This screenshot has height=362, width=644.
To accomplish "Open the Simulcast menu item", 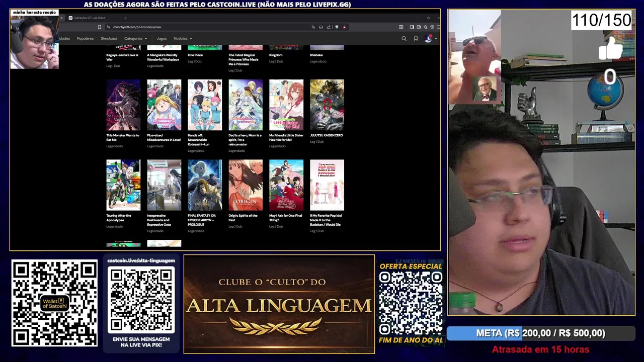I will 109,38.
